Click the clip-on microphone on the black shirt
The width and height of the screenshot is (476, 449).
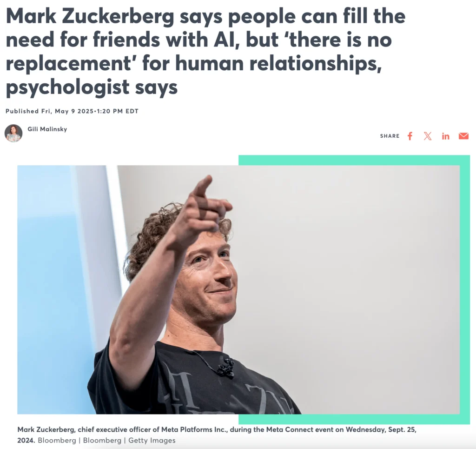pos(226,367)
